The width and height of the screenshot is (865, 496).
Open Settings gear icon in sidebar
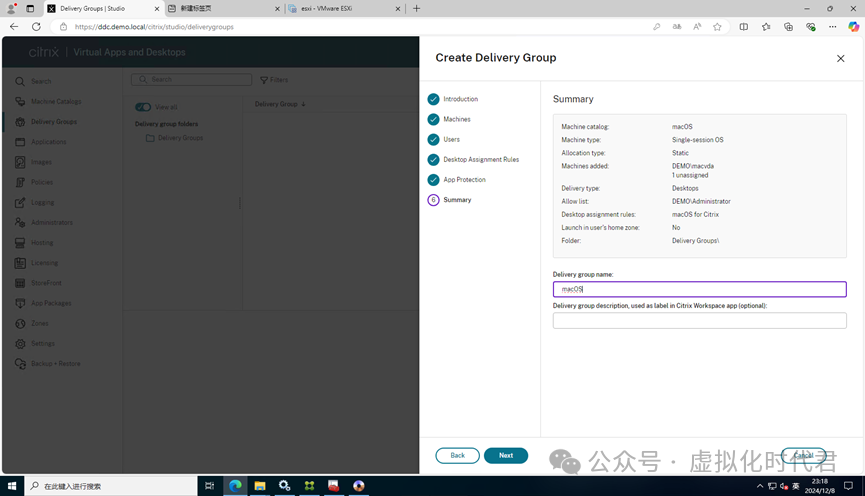coord(20,343)
